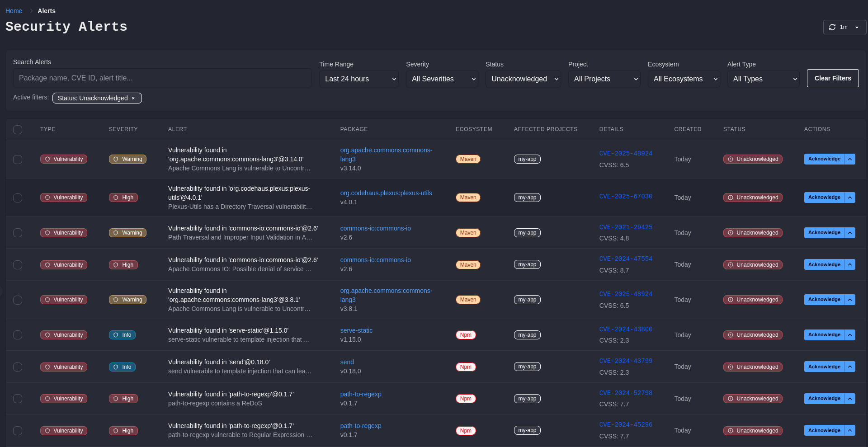This screenshot has height=447, width=868.
Task: Click my-app project tag in send row
Action: [x=527, y=367]
